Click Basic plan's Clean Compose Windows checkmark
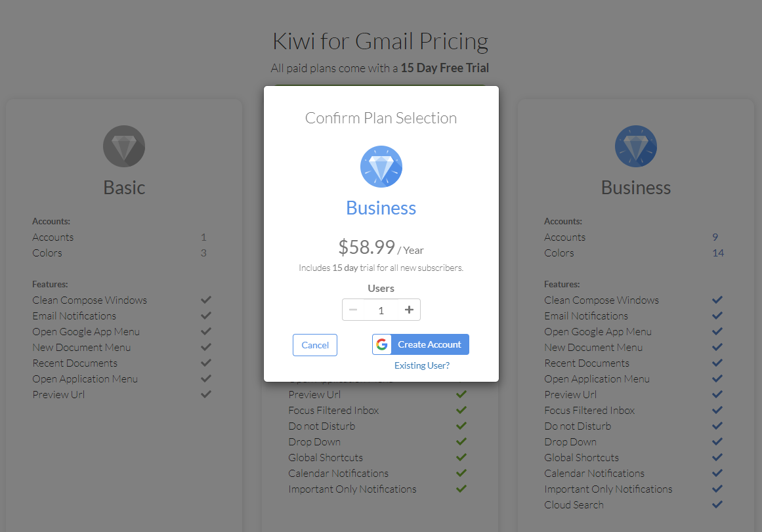 (x=206, y=300)
